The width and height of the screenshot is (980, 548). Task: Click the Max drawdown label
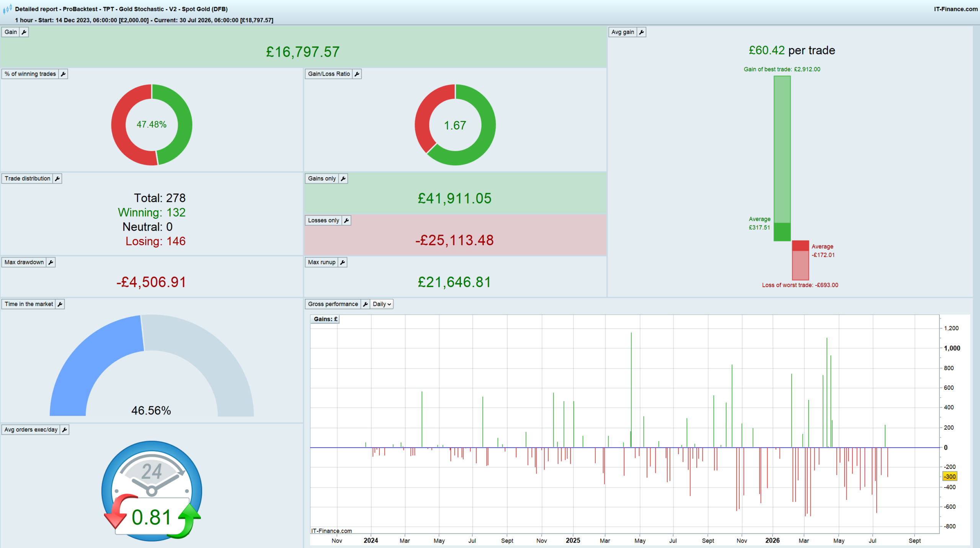(24, 262)
